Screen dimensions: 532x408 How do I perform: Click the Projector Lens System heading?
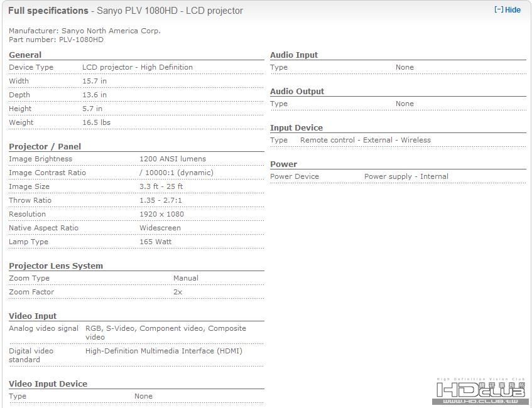(x=56, y=266)
